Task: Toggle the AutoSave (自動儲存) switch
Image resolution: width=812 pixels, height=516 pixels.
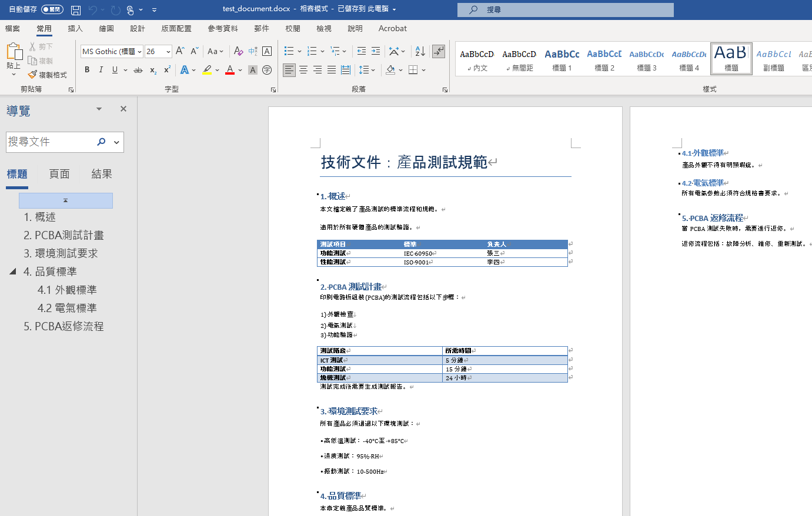Action: 52,9
